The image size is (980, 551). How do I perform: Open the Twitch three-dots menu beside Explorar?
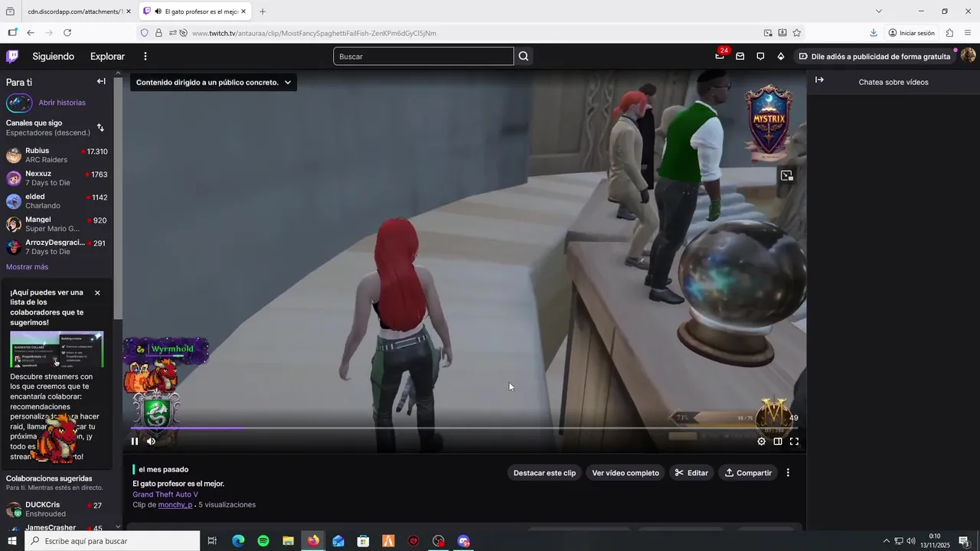pyautogui.click(x=145, y=56)
